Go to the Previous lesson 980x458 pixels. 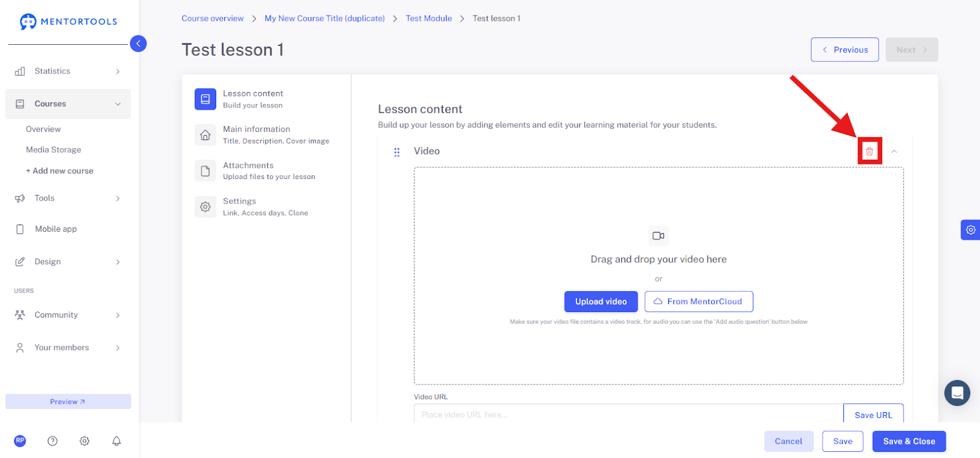[845, 50]
